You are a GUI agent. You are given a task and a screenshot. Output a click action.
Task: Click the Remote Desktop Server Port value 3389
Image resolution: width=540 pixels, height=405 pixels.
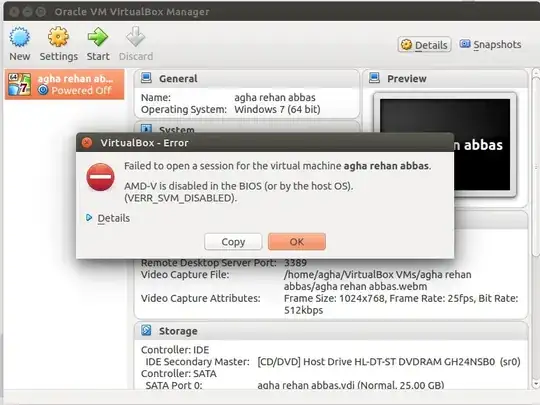pyautogui.click(x=295, y=263)
